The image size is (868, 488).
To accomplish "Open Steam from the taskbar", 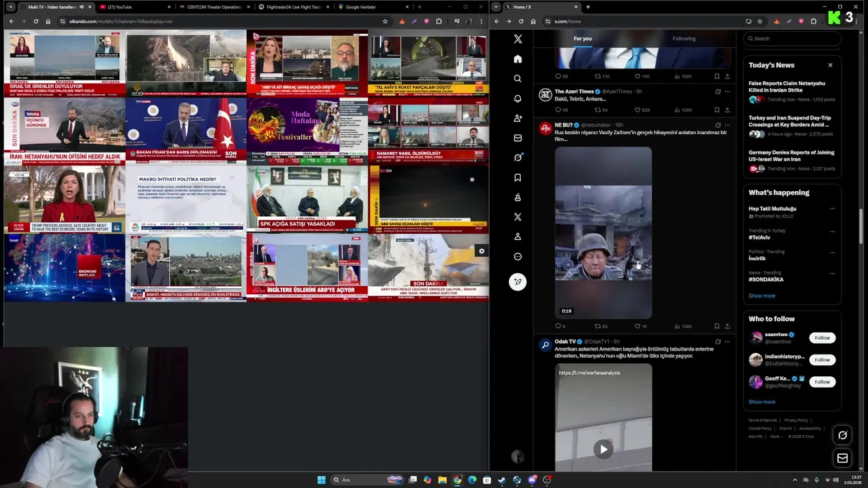I will point(502,480).
